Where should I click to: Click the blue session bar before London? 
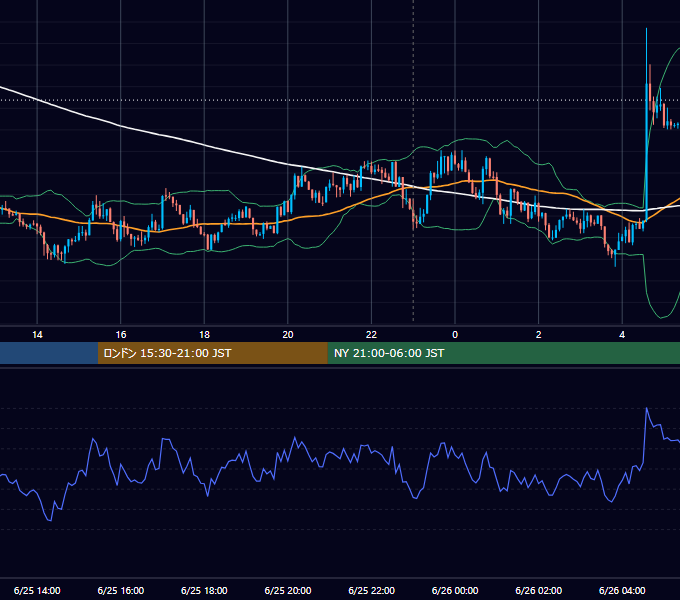pyautogui.click(x=49, y=353)
